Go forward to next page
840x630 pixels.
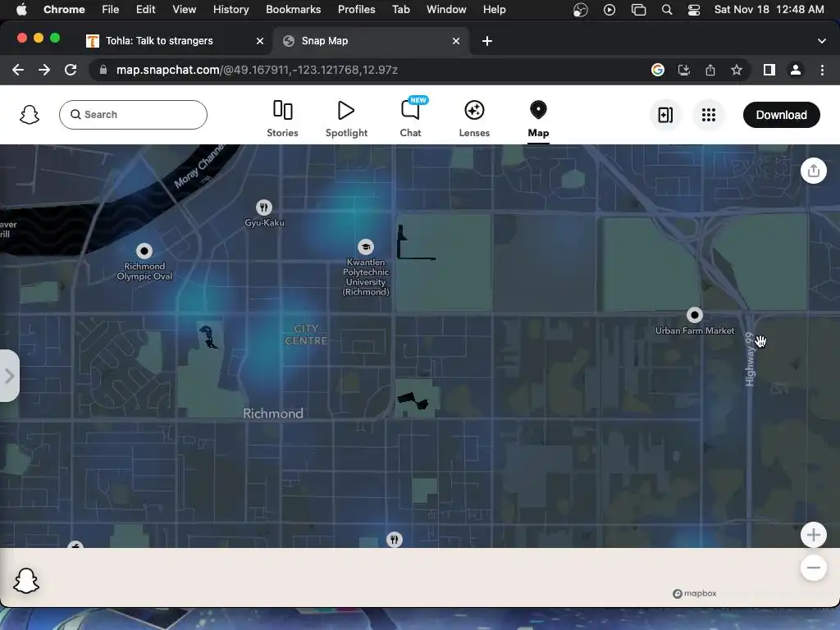coord(44,70)
